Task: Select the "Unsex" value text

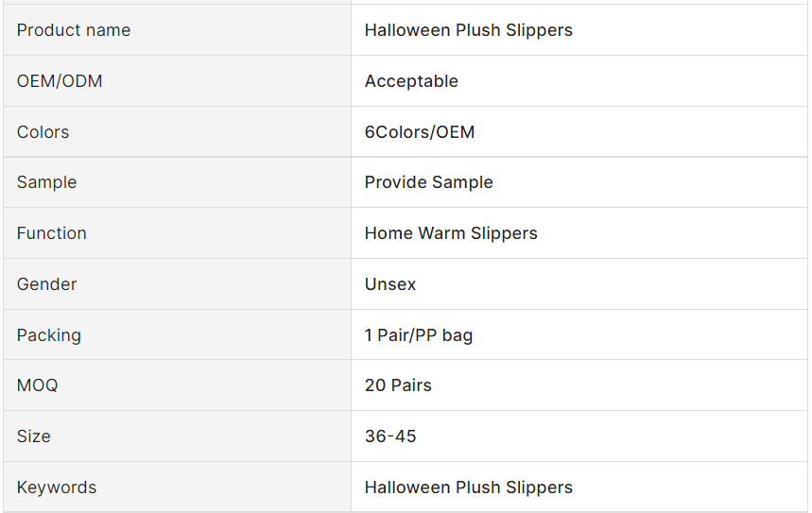Action: [x=390, y=284]
